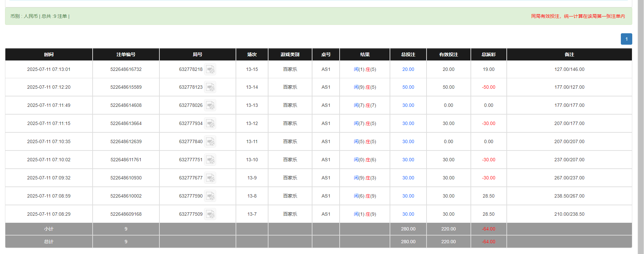The width and height of the screenshot is (644, 254).
Task: Click the 时间 column header
Action: (49, 54)
